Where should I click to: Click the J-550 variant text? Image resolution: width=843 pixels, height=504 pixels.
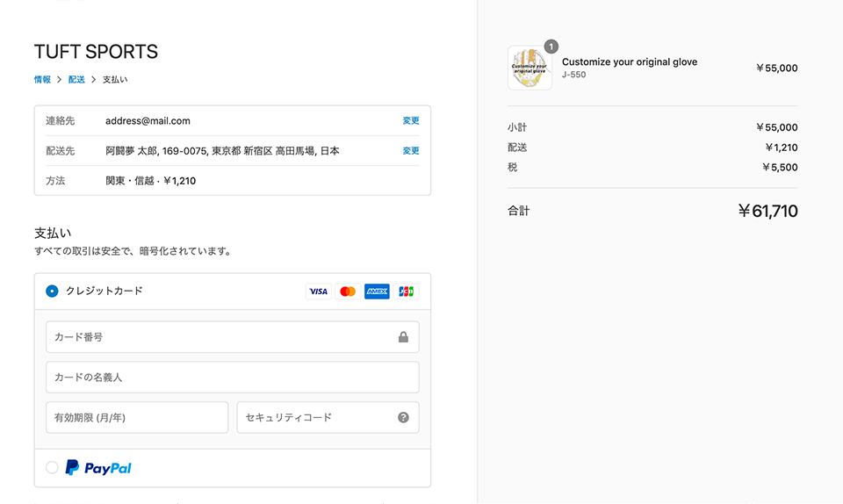573,75
